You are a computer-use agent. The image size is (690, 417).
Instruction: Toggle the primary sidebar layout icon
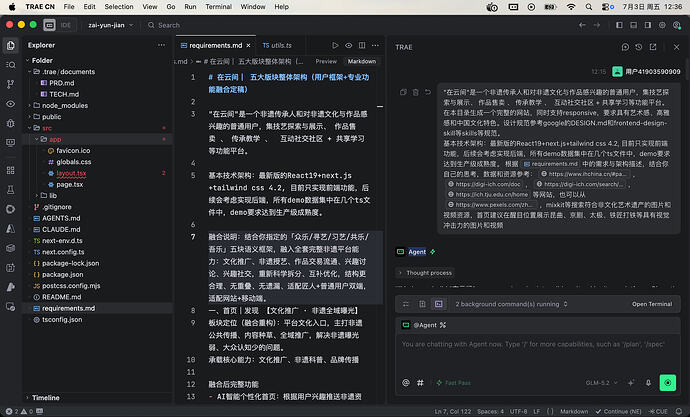(619, 25)
